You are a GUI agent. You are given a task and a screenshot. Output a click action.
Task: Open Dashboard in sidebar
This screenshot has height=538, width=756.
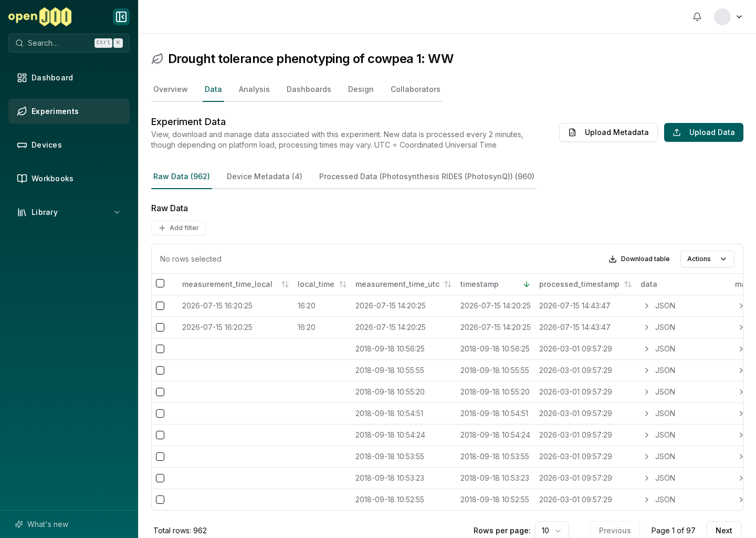click(69, 78)
